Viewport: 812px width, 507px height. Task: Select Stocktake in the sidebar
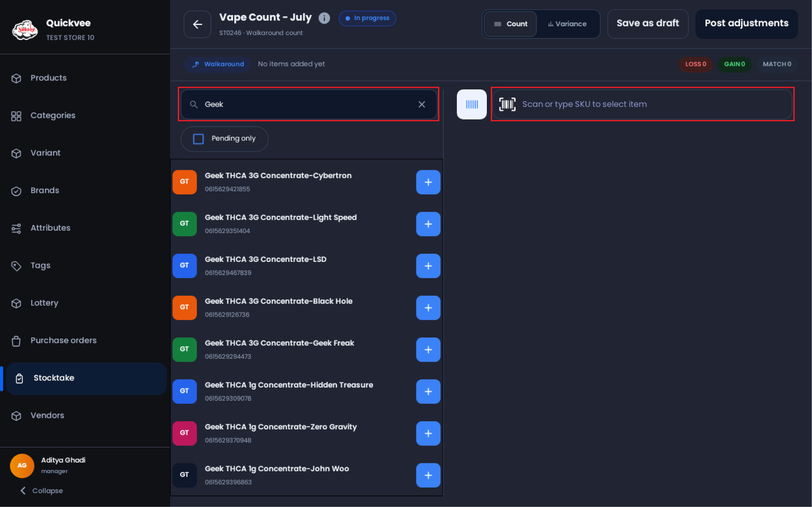point(86,378)
